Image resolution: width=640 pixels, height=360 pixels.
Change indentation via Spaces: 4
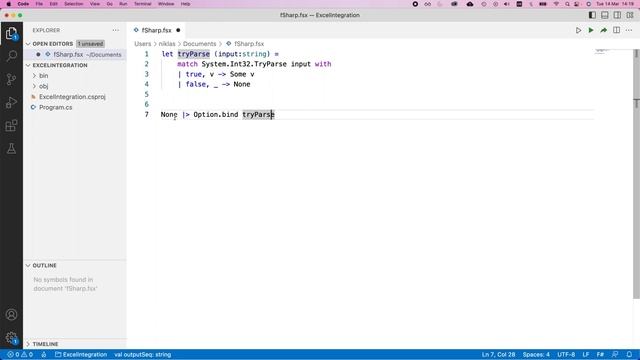coord(536,354)
